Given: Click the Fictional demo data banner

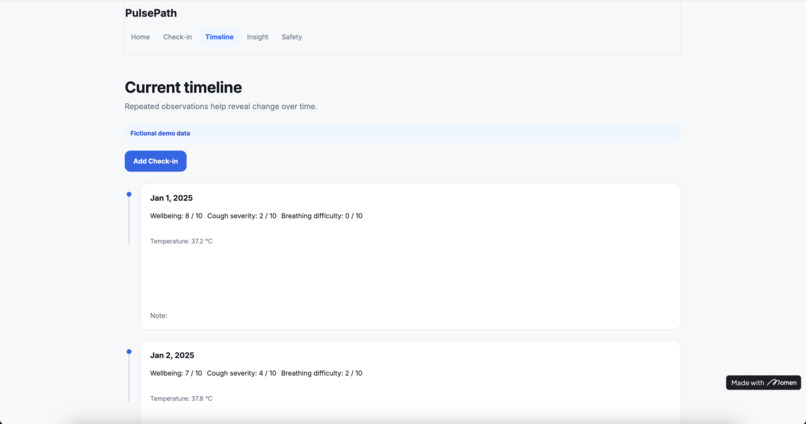Looking at the screenshot, I should 402,133.
